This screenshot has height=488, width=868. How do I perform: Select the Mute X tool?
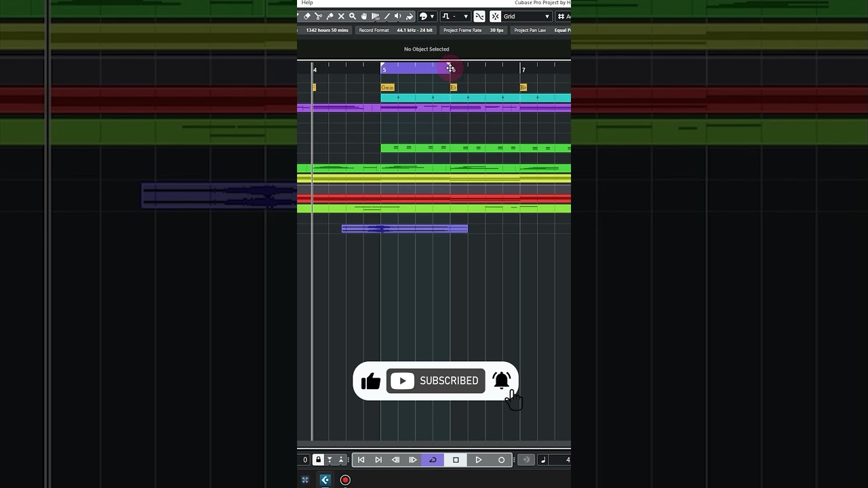point(341,16)
